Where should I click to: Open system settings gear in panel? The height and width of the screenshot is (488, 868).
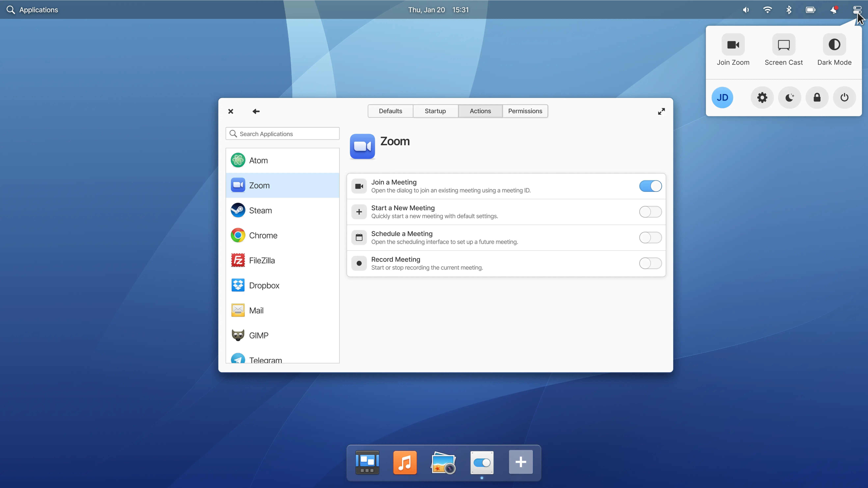pos(762,98)
